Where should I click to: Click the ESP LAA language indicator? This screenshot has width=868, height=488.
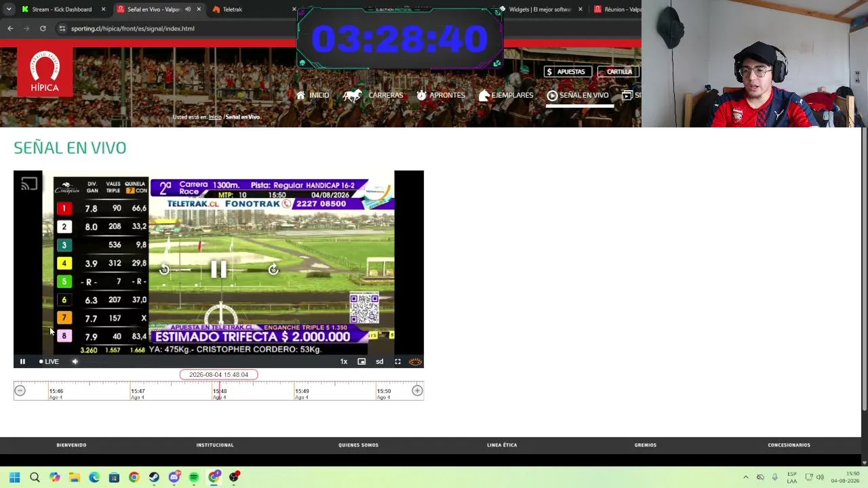click(x=792, y=477)
